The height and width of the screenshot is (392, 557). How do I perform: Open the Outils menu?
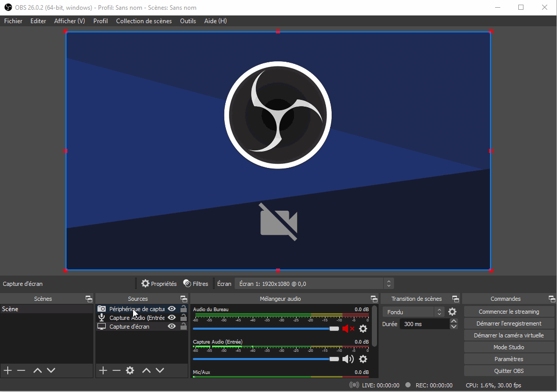188,21
